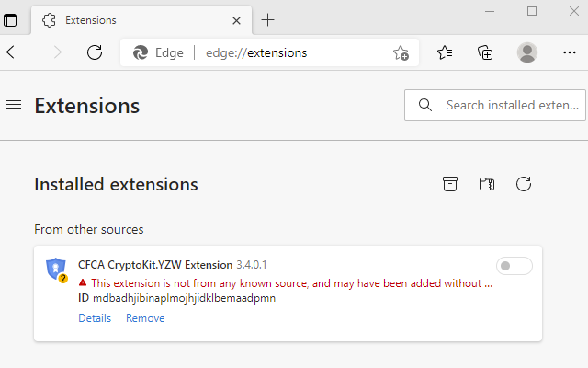Screen dimensions: 588x368
Task: Click the Search installed extensions field
Action: (x=510, y=105)
